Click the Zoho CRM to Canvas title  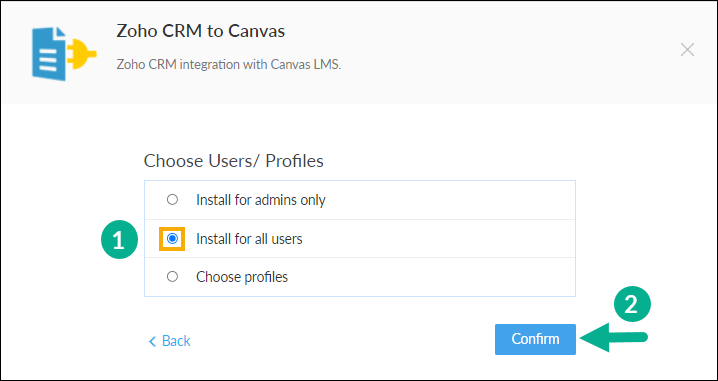(x=201, y=31)
